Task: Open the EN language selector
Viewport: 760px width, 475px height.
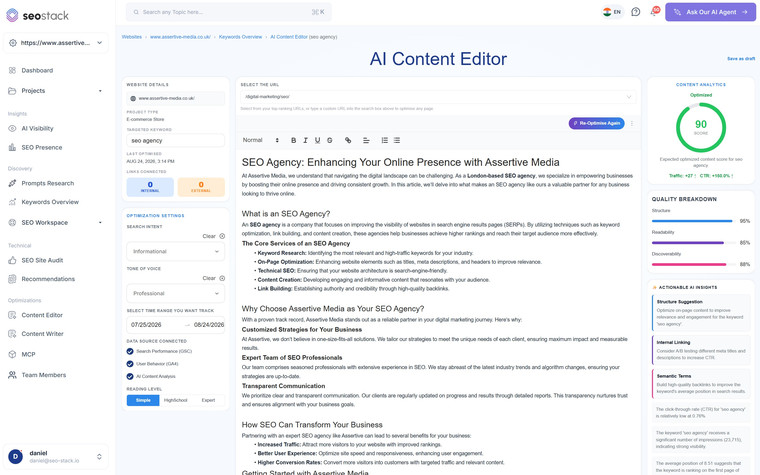Action: point(612,12)
